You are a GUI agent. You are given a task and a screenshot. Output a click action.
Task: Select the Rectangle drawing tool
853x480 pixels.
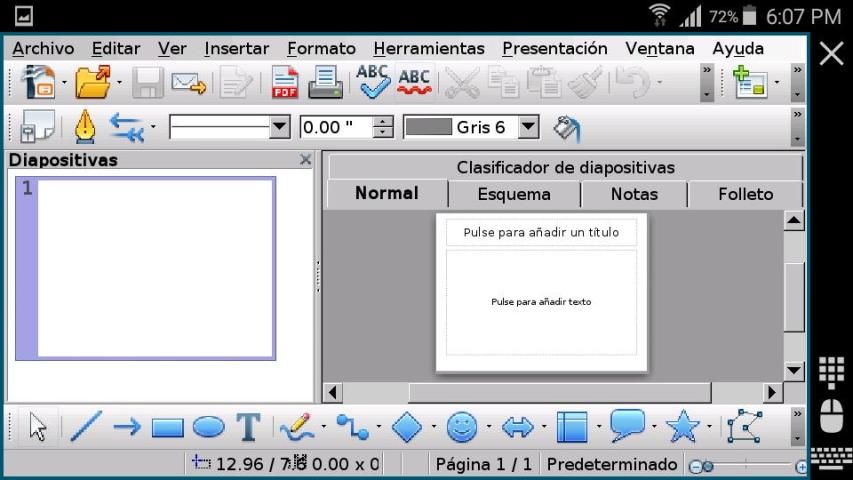click(167, 428)
